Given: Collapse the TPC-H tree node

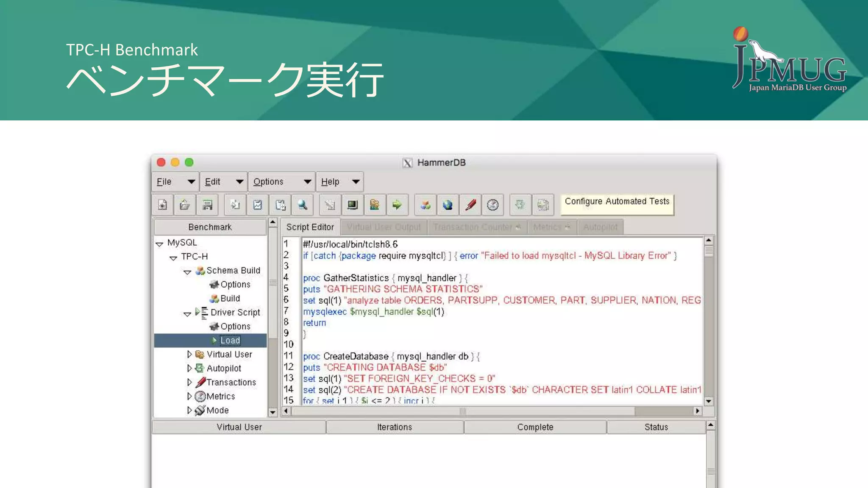Looking at the screenshot, I should click(173, 258).
